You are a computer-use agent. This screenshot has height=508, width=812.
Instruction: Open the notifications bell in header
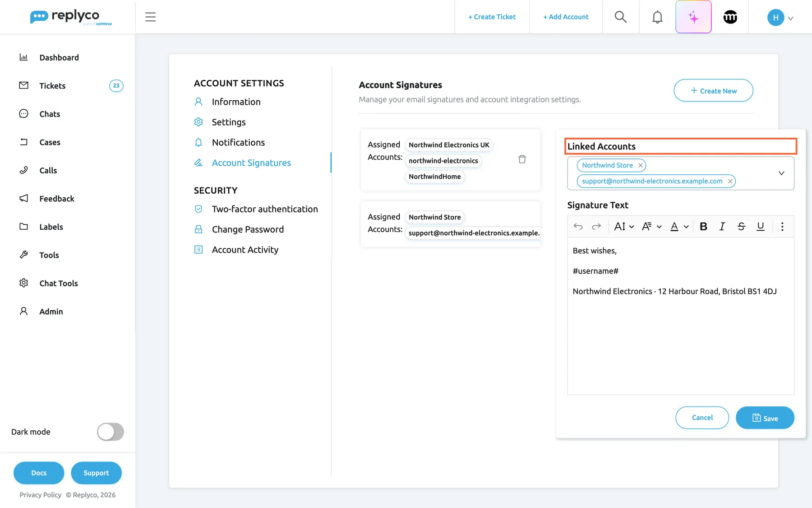point(657,17)
